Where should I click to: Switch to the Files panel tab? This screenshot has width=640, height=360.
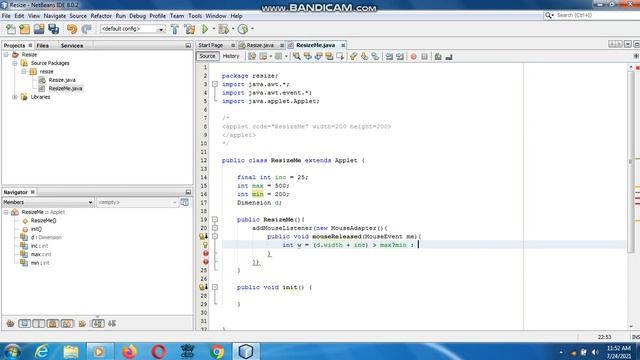coord(42,46)
